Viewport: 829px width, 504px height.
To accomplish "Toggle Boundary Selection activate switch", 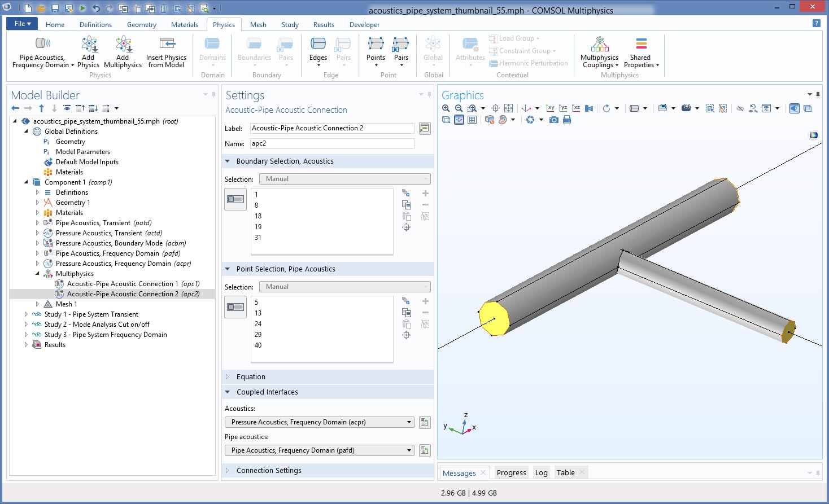I will (235, 199).
